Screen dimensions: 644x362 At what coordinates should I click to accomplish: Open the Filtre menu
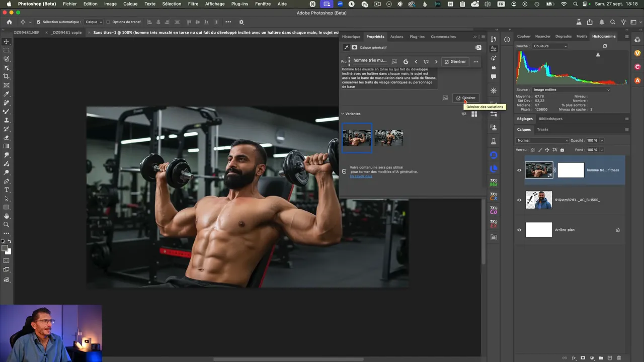(193, 4)
